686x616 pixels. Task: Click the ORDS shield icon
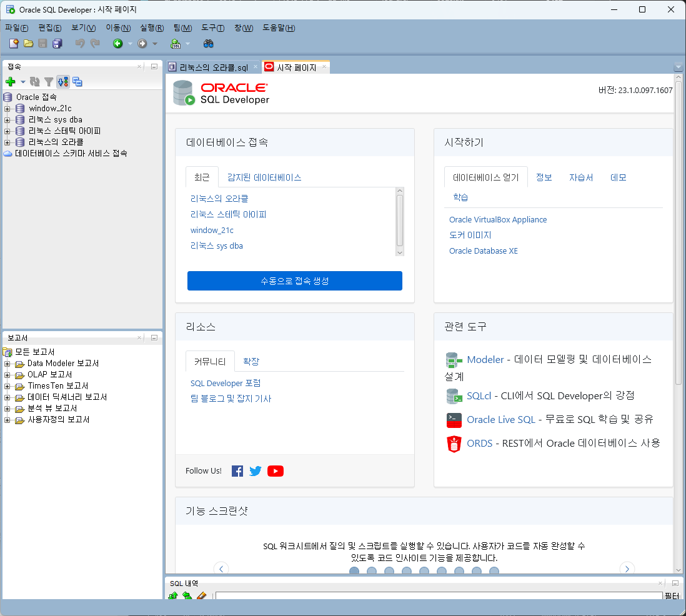[454, 444]
